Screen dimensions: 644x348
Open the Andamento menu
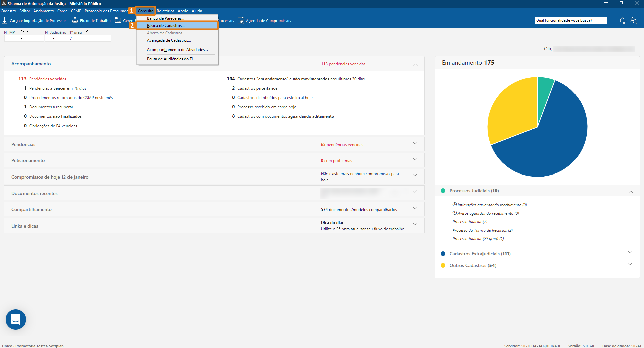[x=44, y=11]
